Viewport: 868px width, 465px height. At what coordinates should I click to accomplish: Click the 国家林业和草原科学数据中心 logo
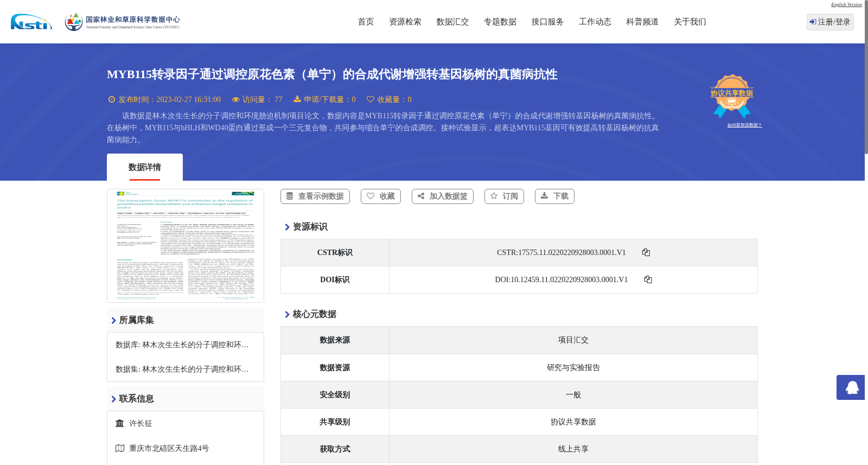tap(122, 22)
